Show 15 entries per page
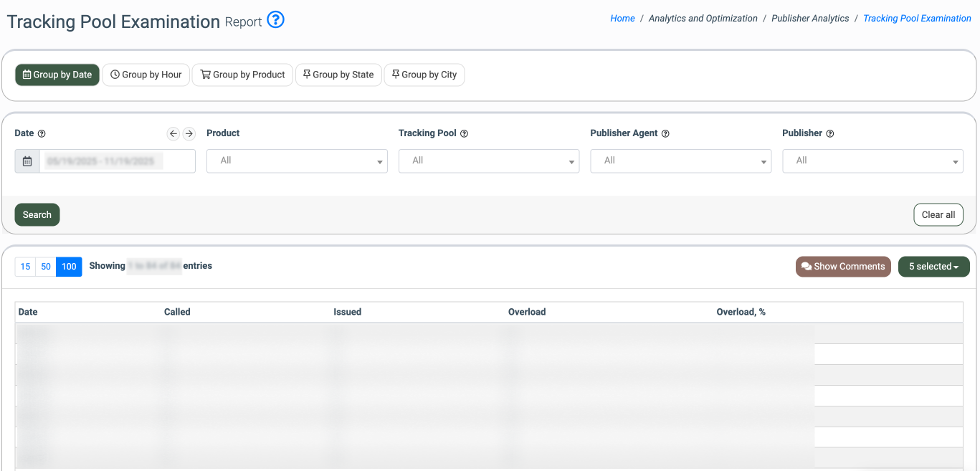The height and width of the screenshot is (471, 980). tap(25, 267)
